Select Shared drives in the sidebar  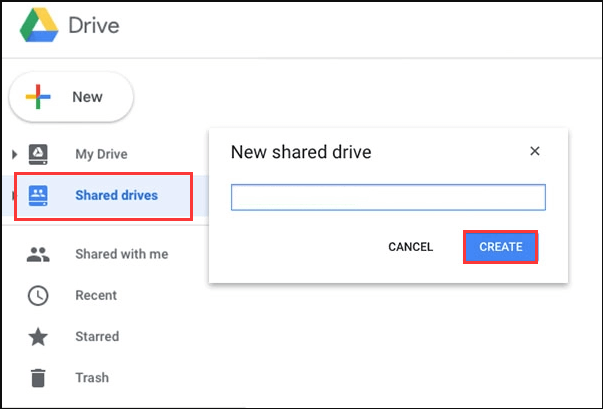(x=117, y=195)
